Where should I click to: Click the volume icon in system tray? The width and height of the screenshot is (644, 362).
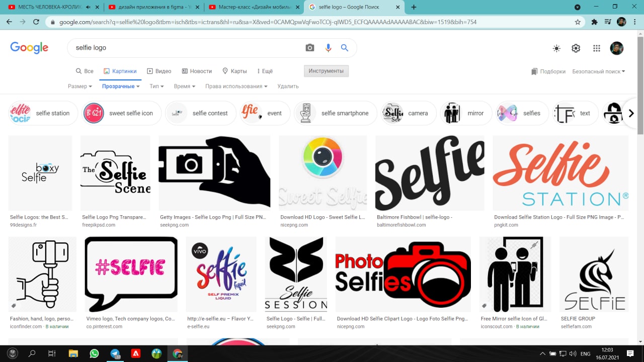pos(572,354)
